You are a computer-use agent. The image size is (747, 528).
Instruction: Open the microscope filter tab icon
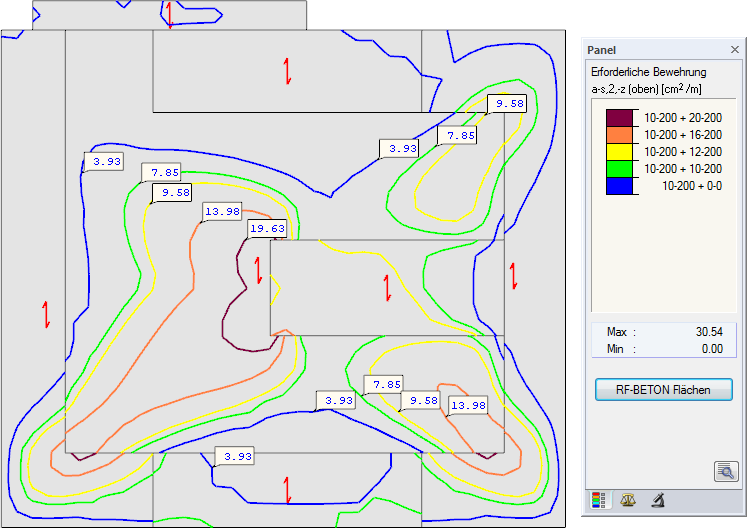658,500
